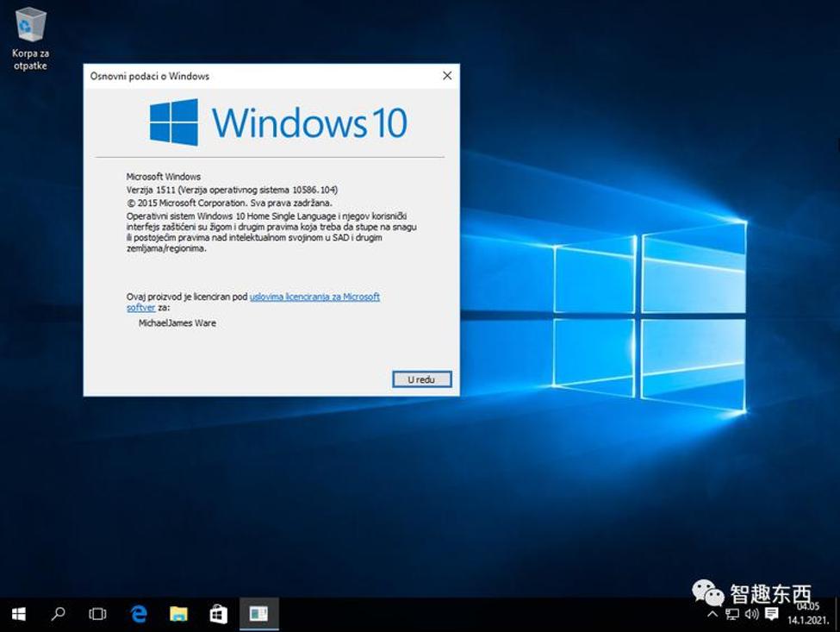The image size is (840, 632).
Task: Open the network status tray icon
Action: (732, 615)
